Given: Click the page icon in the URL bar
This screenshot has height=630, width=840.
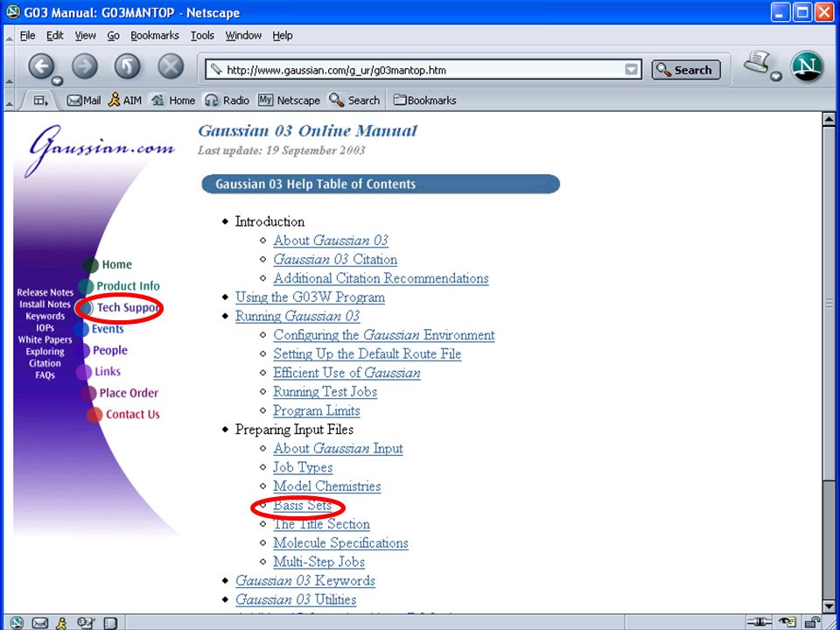Looking at the screenshot, I should pos(216,70).
